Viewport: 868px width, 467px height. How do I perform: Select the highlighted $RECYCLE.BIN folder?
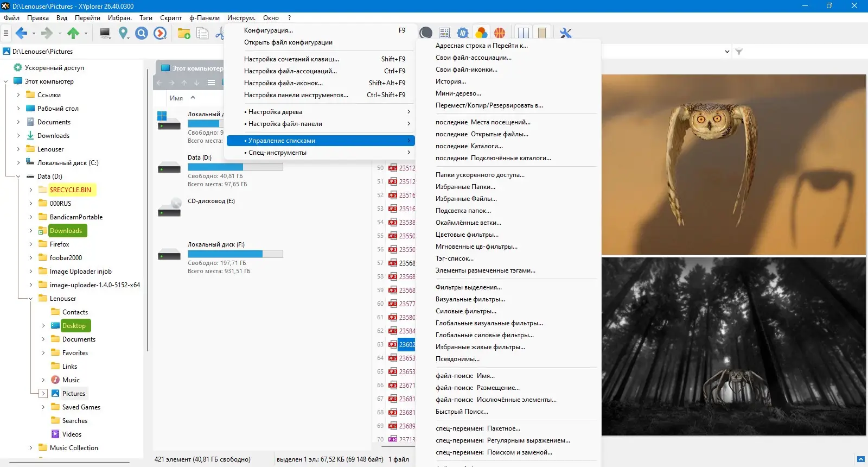71,190
